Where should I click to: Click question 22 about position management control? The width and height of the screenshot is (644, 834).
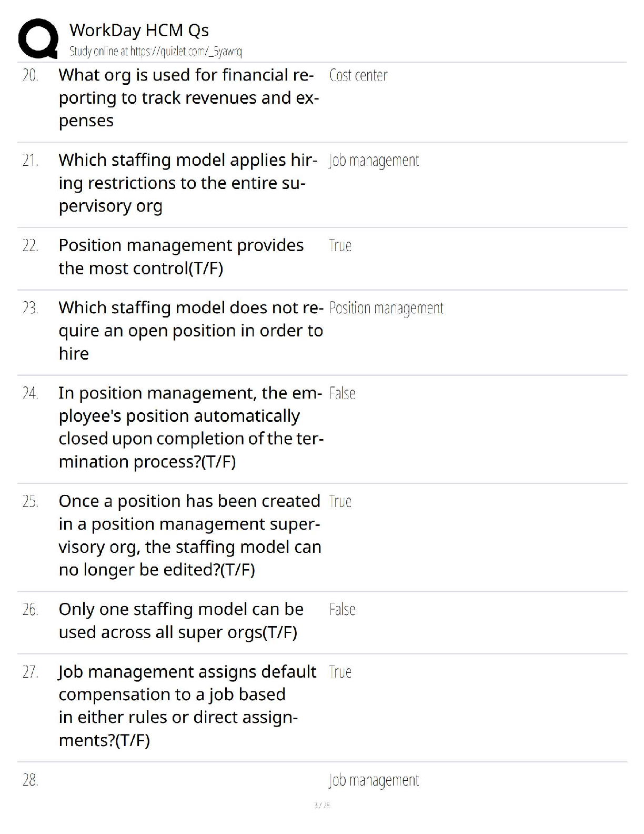[181, 257]
